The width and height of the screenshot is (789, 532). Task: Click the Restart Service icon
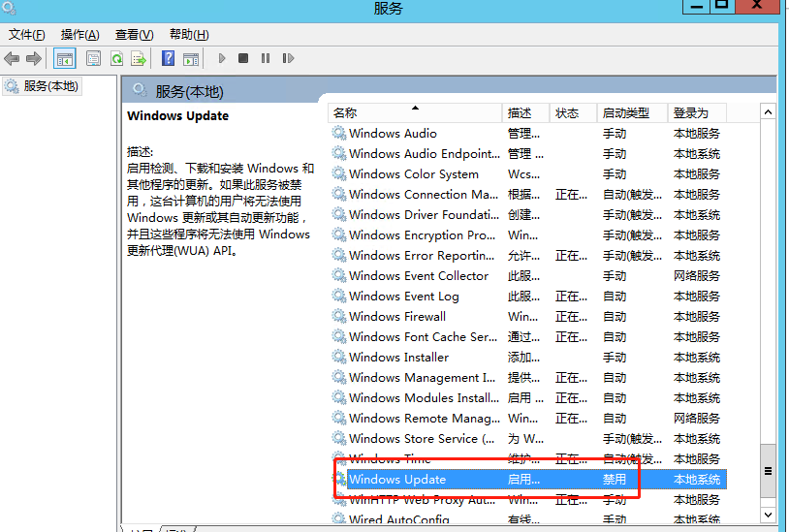click(x=288, y=58)
